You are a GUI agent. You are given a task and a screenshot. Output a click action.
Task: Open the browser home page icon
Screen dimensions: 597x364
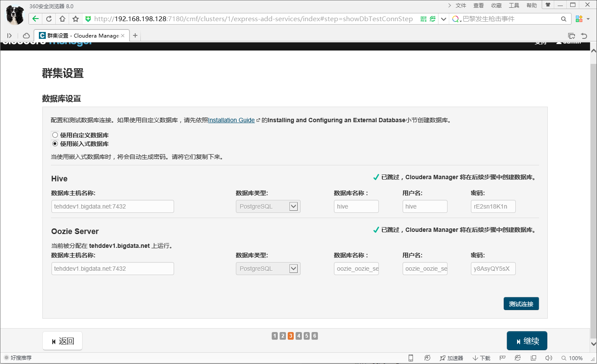click(62, 19)
